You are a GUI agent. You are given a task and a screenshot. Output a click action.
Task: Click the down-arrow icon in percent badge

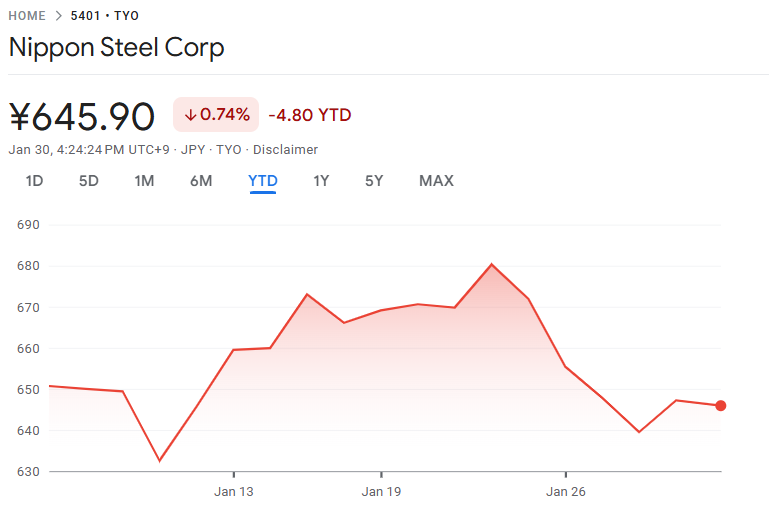click(x=190, y=115)
